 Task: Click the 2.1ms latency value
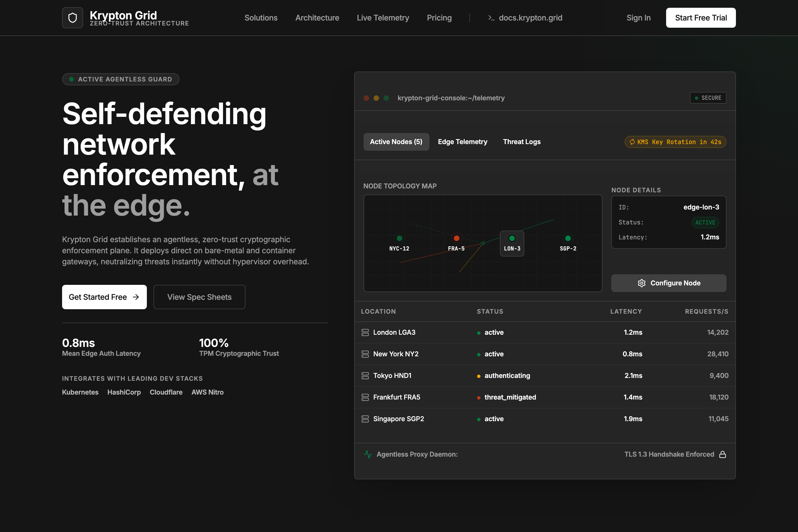(x=633, y=376)
